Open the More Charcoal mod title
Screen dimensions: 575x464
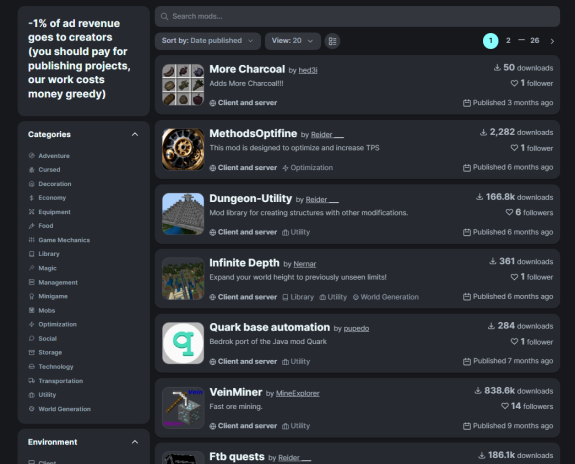click(x=247, y=69)
